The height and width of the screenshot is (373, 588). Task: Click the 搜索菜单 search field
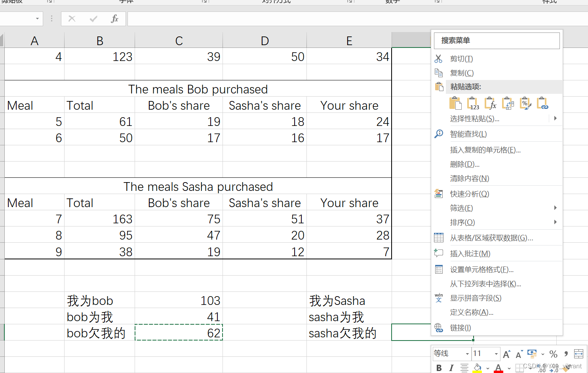click(x=497, y=40)
